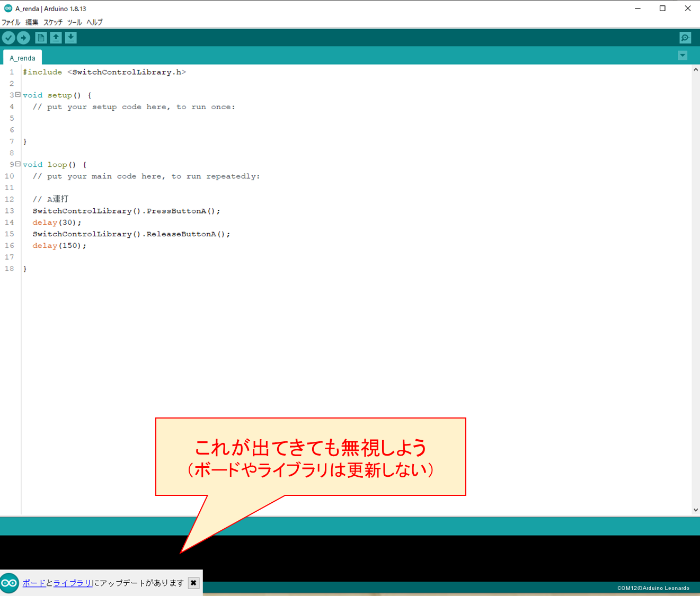Open the ファイル menu
700x596 pixels.
(x=11, y=22)
